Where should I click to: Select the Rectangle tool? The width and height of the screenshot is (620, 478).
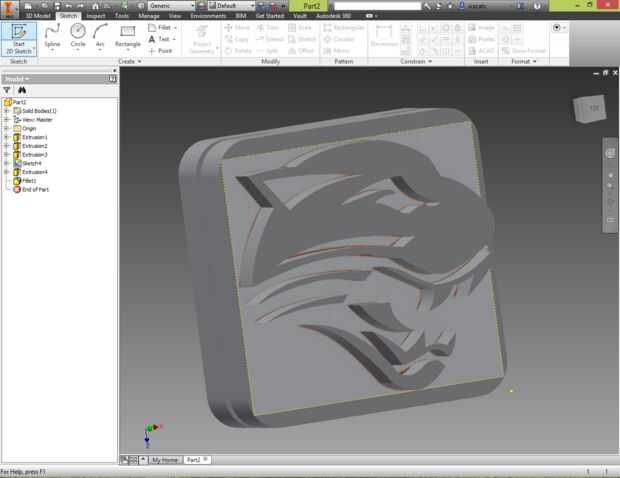[x=128, y=36]
